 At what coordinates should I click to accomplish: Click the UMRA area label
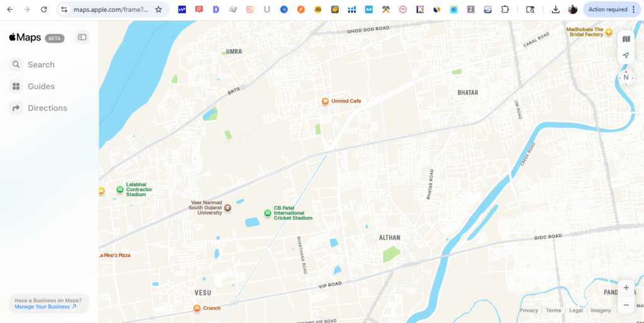234,52
